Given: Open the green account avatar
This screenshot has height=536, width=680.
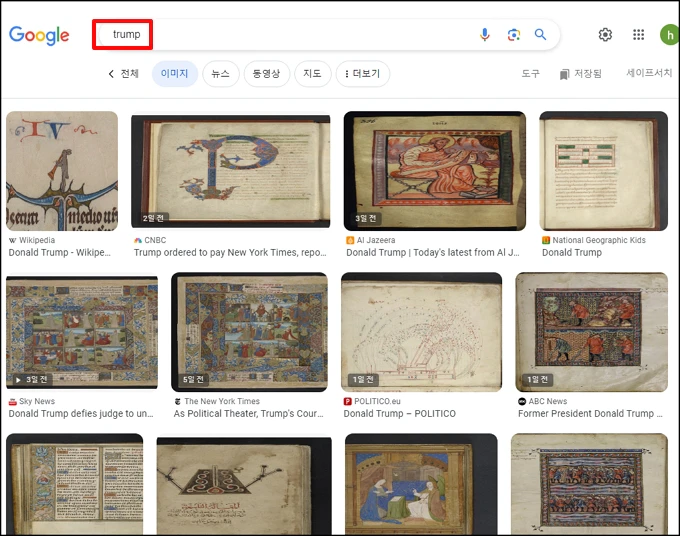Looking at the screenshot, I should point(669,35).
